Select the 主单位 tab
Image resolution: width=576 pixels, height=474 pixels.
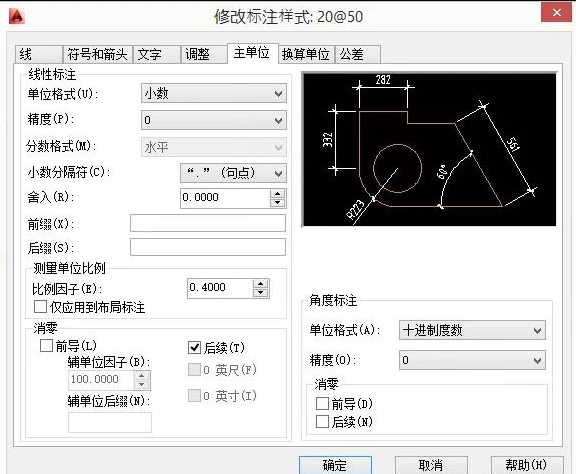click(252, 53)
